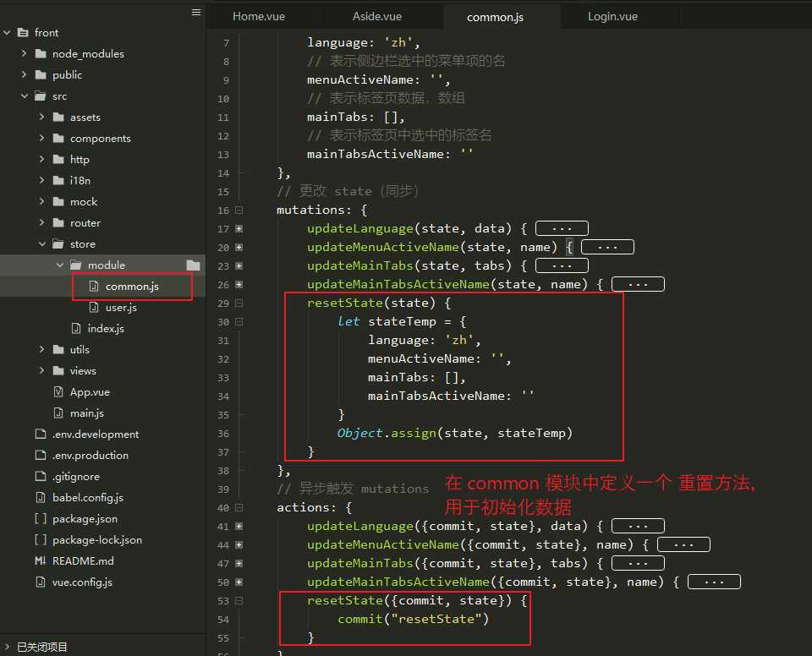
Task: Unfold ellipsis after updateMainTabs(state, tabs)
Action: coord(562,265)
